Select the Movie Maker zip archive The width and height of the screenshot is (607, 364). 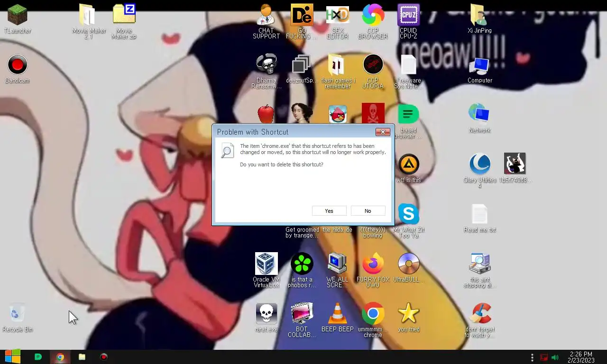(x=124, y=21)
